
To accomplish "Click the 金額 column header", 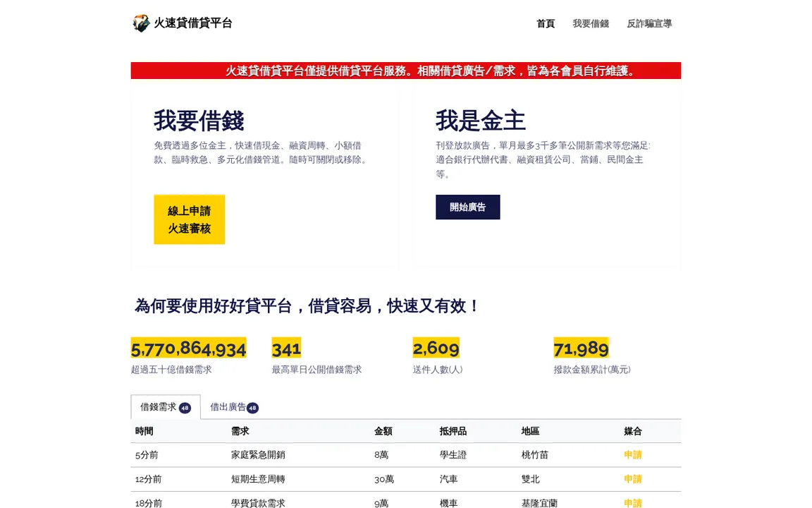I will [x=383, y=431].
